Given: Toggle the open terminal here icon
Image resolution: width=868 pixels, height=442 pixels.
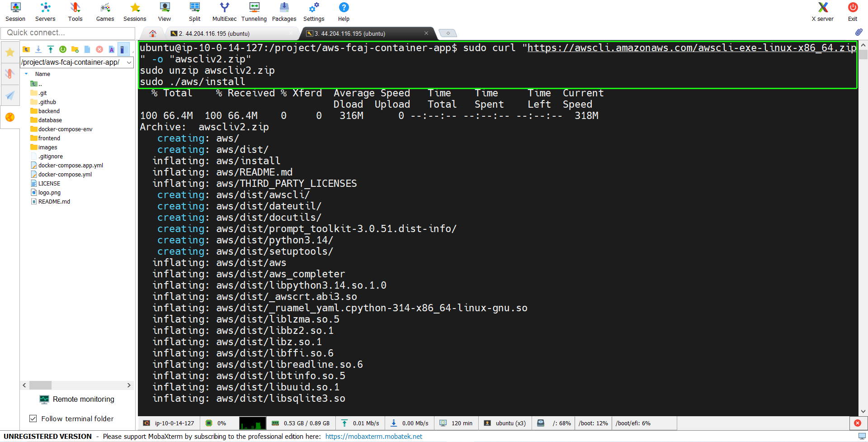Looking at the screenshot, I should coord(123,49).
